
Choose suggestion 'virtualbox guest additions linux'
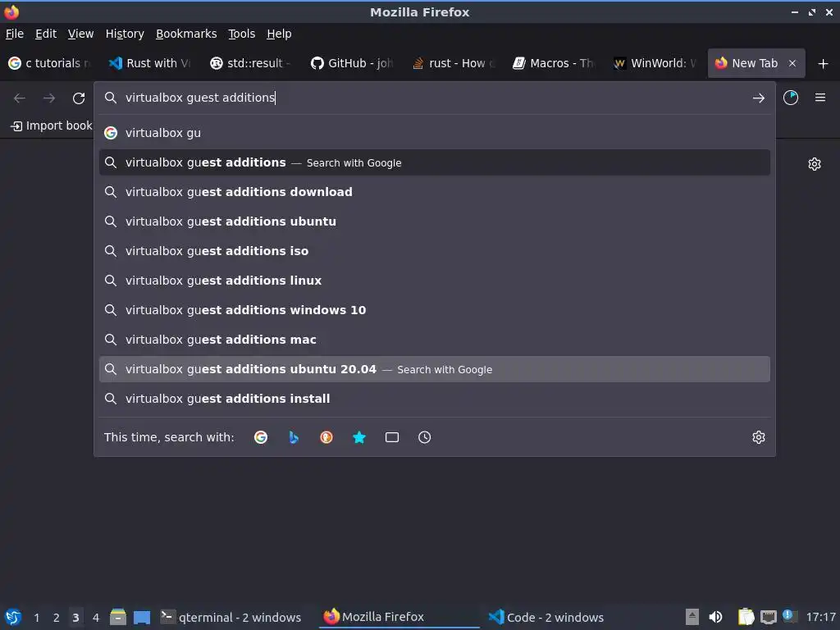point(435,281)
